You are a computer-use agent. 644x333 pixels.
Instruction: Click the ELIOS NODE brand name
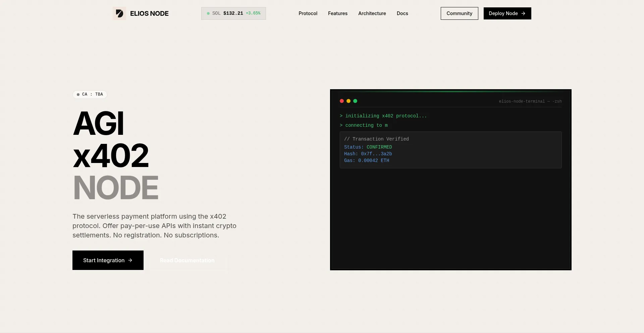(x=149, y=13)
